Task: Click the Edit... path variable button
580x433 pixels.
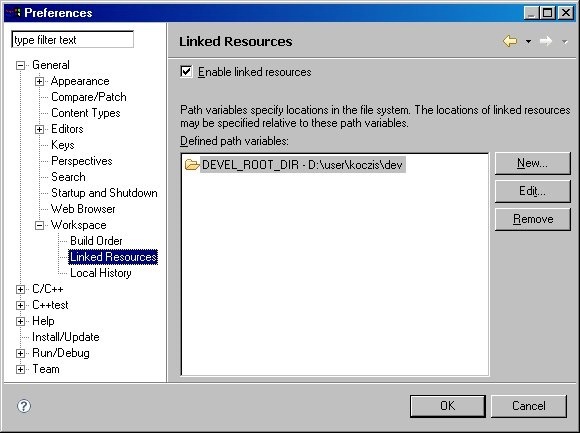Action: [x=533, y=191]
